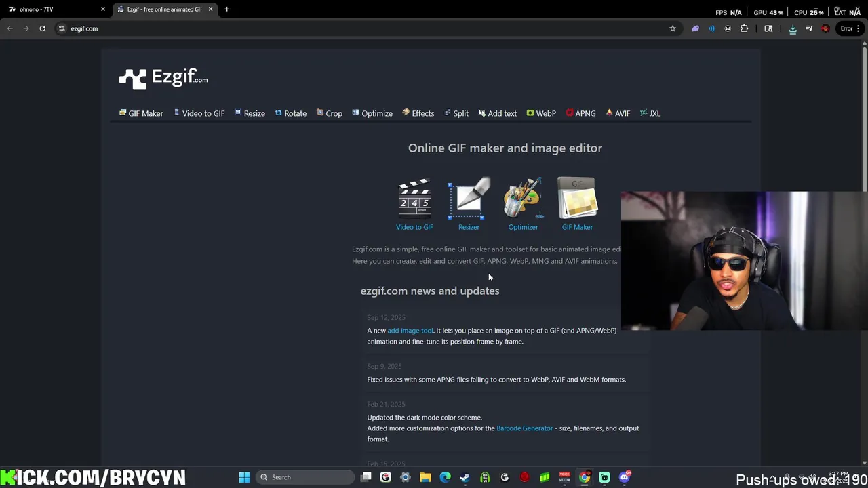Image resolution: width=868 pixels, height=488 pixels.
Task: Click the blue sound-wave extension icon
Action: click(x=711, y=28)
